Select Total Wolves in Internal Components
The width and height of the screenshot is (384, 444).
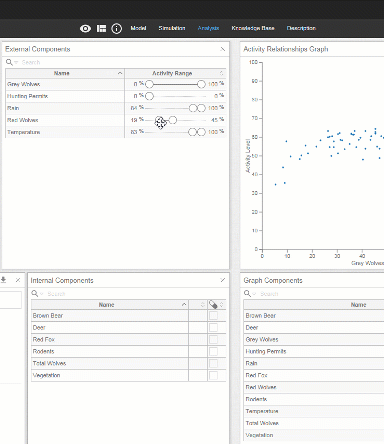tap(110, 364)
